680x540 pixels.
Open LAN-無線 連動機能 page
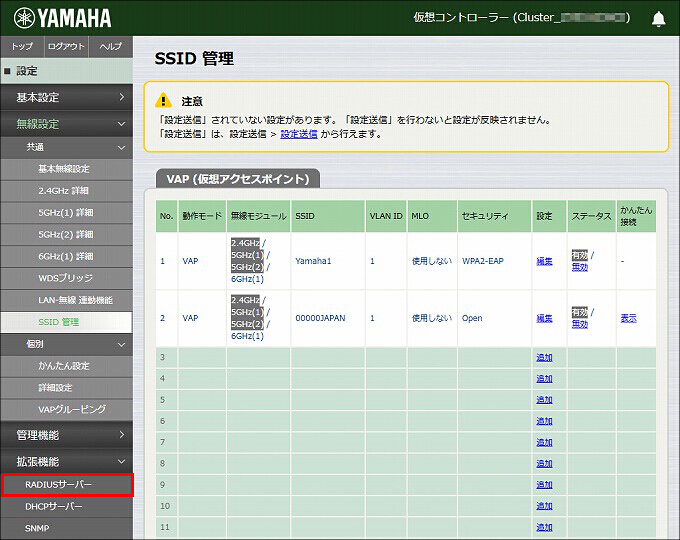click(x=66, y=300)
